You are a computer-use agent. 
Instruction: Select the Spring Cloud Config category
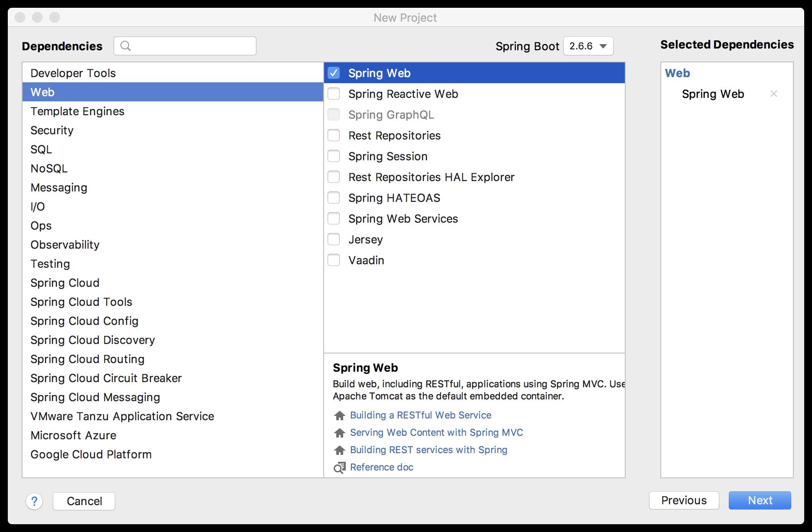pos(173,321)
